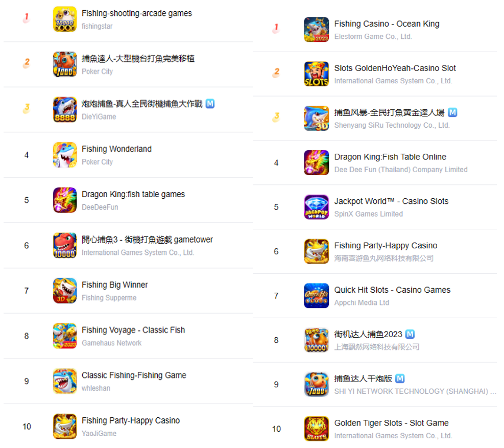504x448 pixels.
Task: Select the Appchi Media Ltd publisher link
Action: point(362,303)
